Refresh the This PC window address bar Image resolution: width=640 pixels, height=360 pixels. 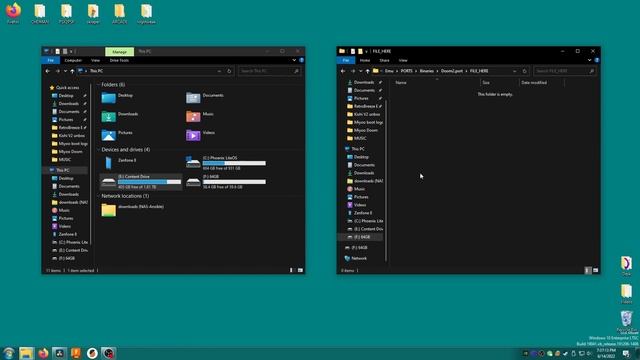(x=229, y=71)
